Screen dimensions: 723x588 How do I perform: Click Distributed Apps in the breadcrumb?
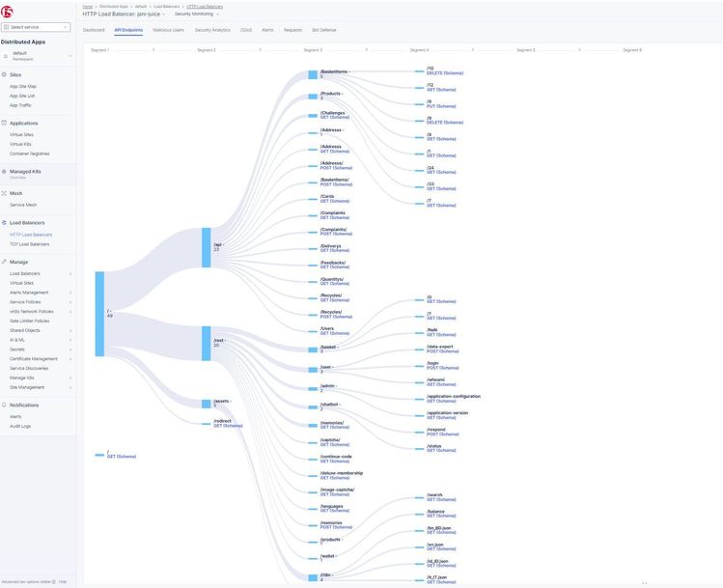click(114, 7)
